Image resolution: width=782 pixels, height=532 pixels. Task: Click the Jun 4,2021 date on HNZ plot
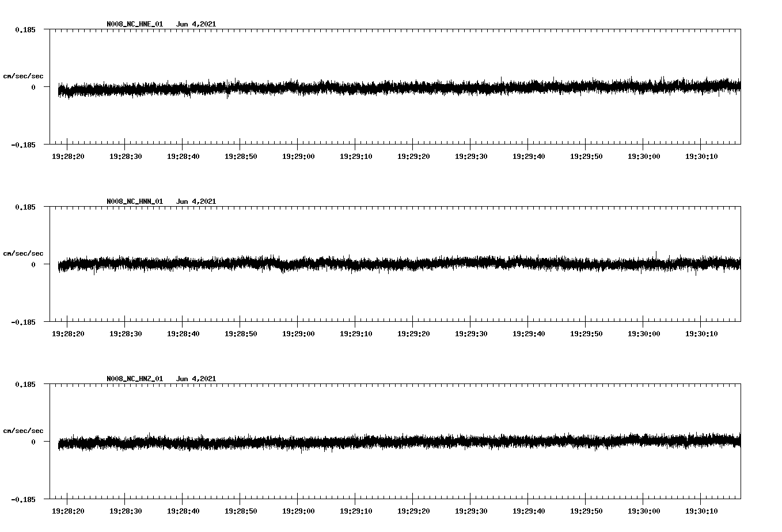[196, 379]
